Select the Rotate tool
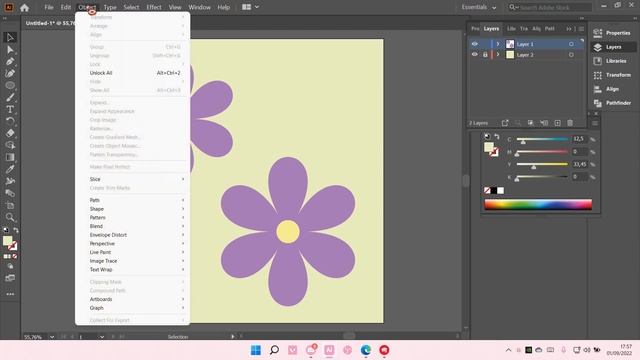The width and height of the screenshot is (640, 360). point(10,121)
